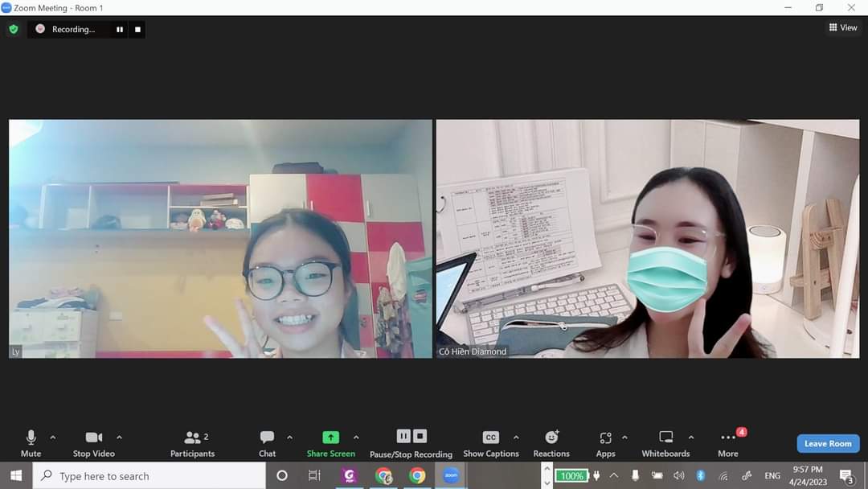Click the Leave Room button

[x=828, y=443]
